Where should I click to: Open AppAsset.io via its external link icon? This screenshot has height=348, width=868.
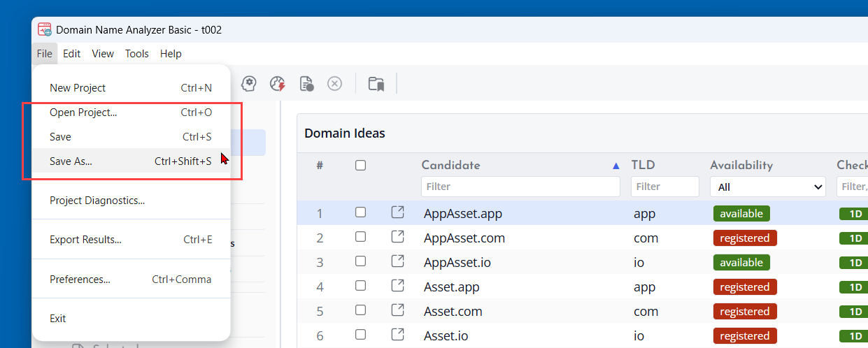[397, 261]
